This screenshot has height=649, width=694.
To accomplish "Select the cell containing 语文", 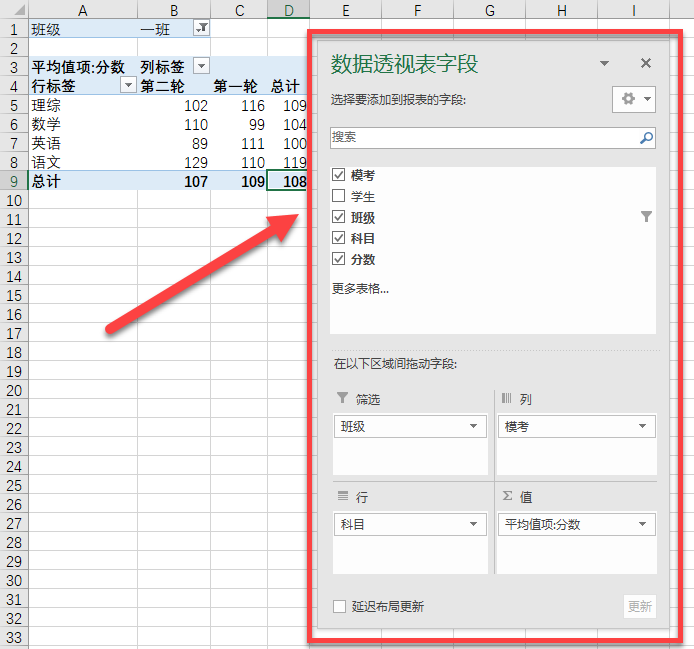I will [x=83, y=162].
